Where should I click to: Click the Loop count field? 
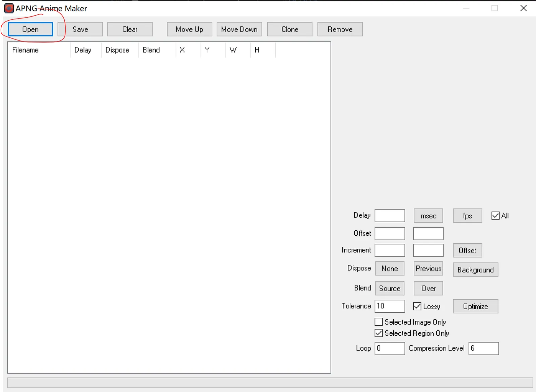click(x=390, y=348)
